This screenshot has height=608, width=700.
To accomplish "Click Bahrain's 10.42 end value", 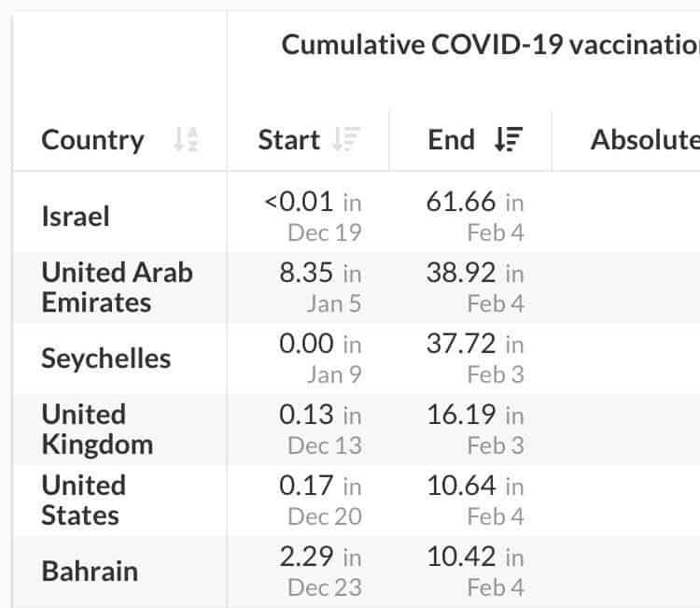I will [461, 557].
